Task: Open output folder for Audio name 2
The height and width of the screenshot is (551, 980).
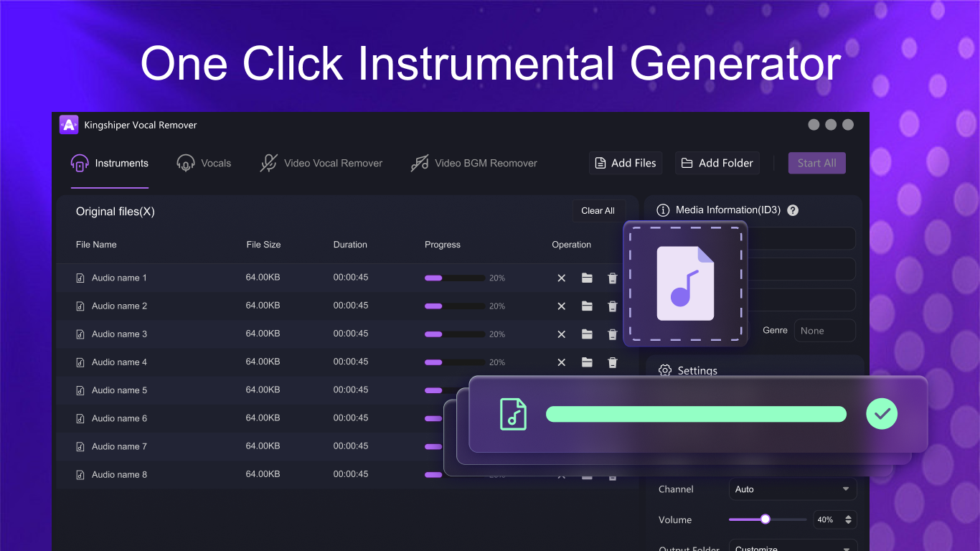Action: tap(587, 306)
